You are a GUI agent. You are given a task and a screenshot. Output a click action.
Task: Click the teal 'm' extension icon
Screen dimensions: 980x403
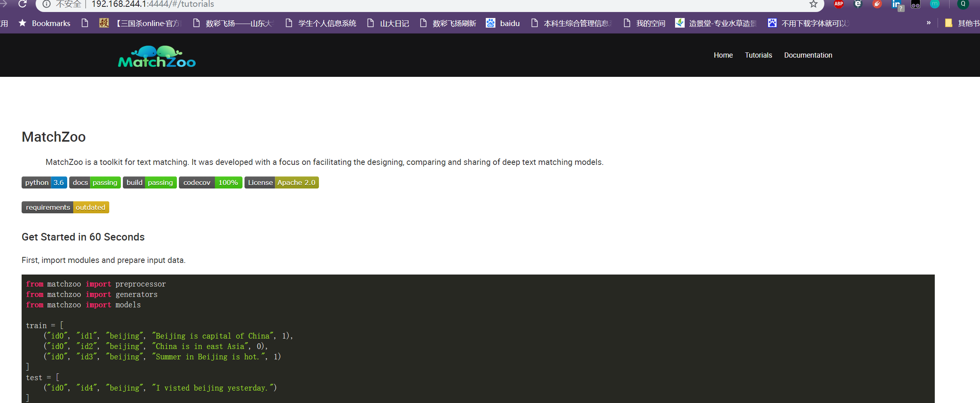point(935,4)
